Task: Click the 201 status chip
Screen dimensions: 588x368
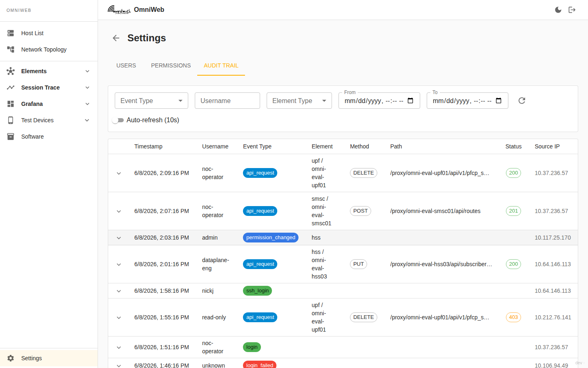Action: [x=513, y=211]
